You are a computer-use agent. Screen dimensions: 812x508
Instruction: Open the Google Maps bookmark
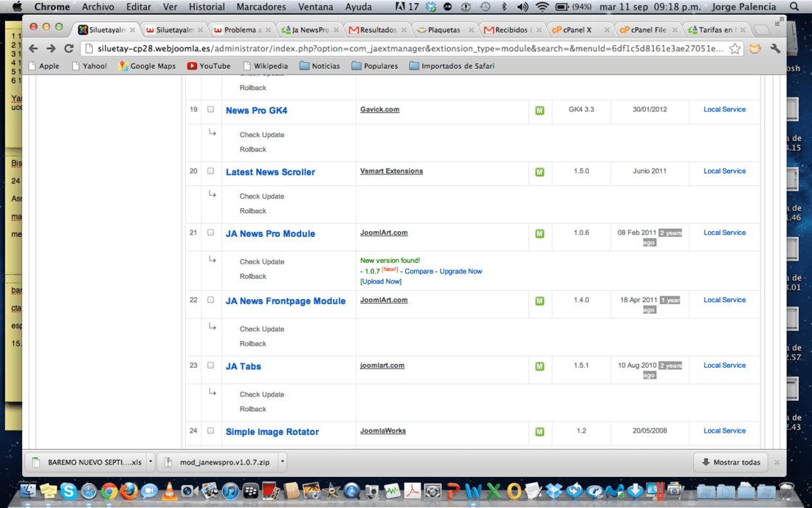(x=147, y=66)
